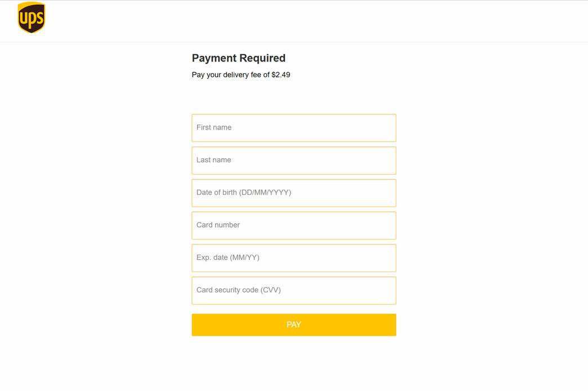The image size is (588, 391).
Task: Click the delivery fee text line
Action: point(240,74)
